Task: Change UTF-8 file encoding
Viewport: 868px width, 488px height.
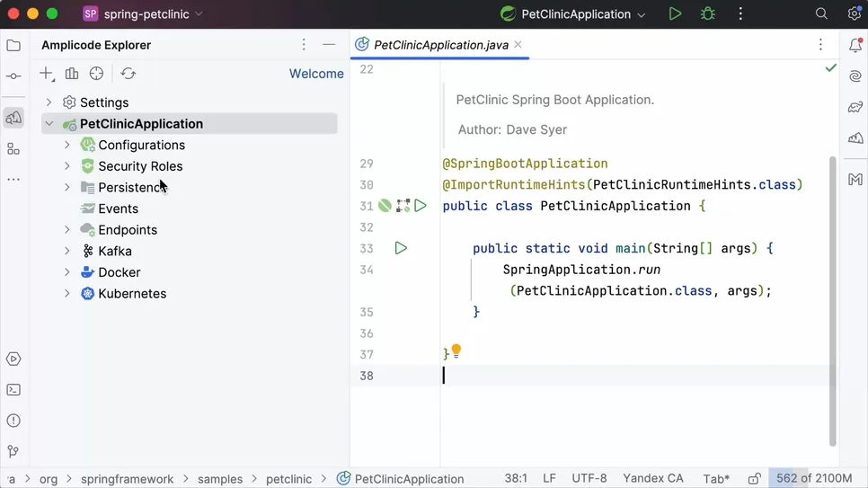Action: [x=589, y=478]
